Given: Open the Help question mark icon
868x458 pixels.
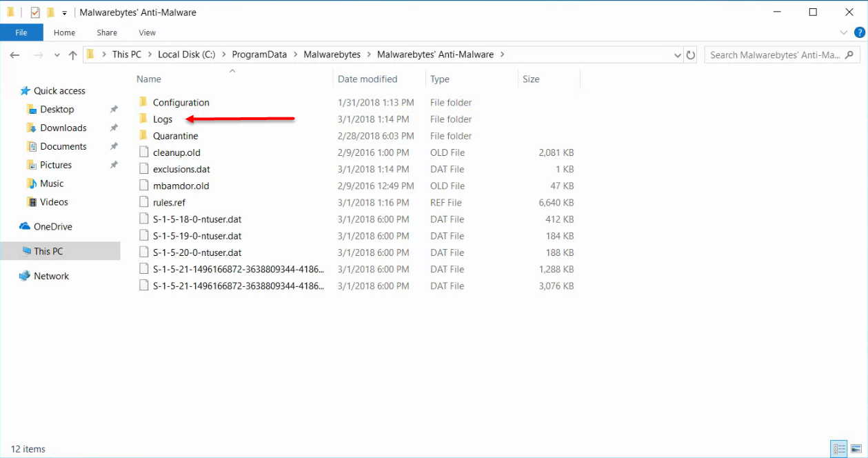Looking at the screenshot, I should [860, 32].
